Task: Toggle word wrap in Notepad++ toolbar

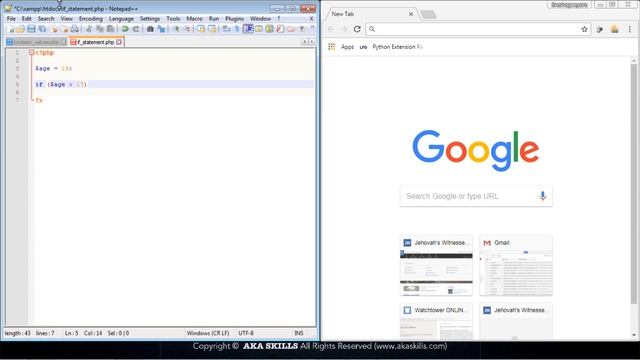Action: [x=226, y=29]
